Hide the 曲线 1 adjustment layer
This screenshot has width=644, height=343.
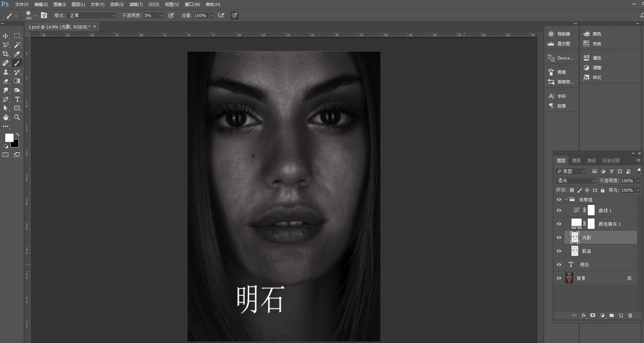click(x=559, y=210)
